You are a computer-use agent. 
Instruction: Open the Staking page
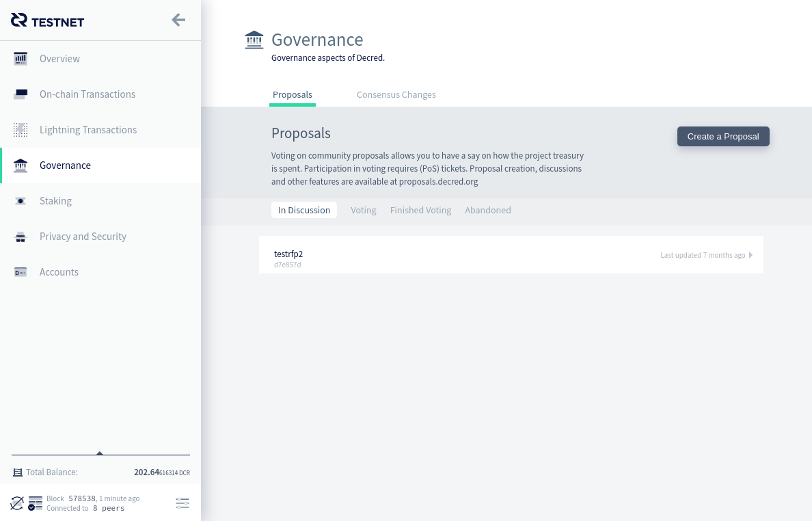click(x=100, y=201)
